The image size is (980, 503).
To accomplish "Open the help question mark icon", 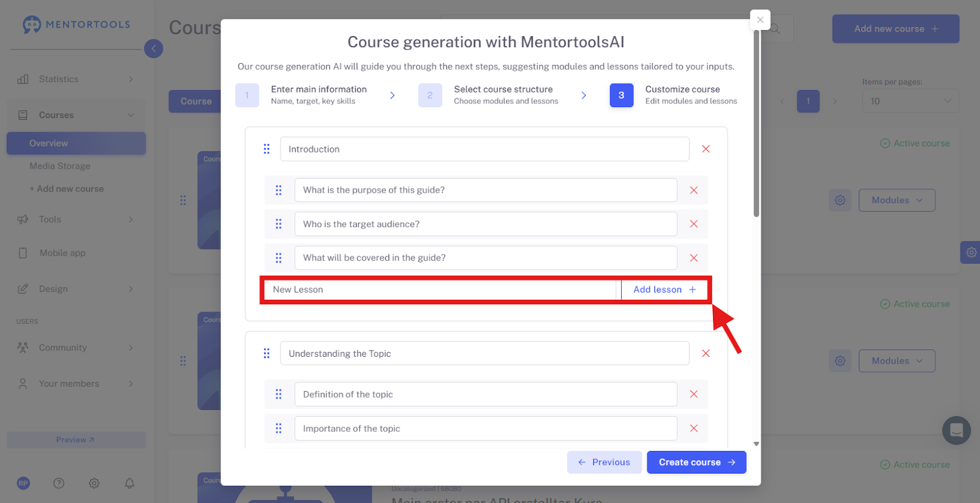I will click(59, 483).
